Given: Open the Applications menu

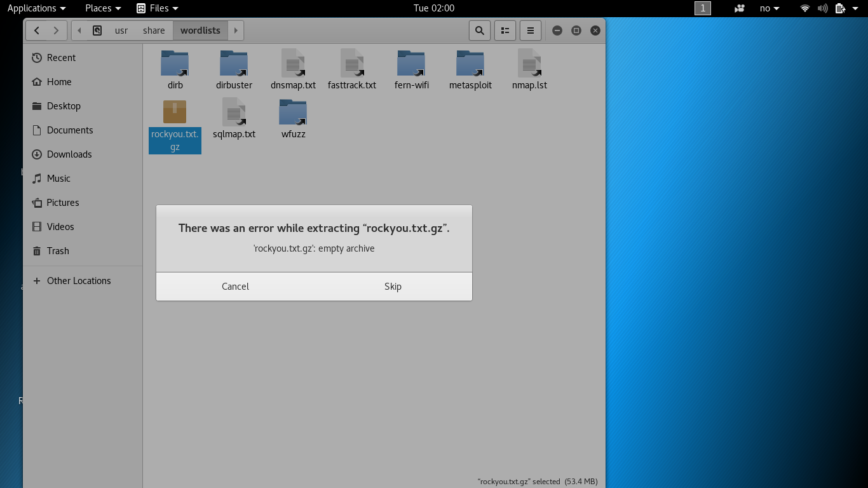Looking at the screenshot, I should [x=36, y=8].
